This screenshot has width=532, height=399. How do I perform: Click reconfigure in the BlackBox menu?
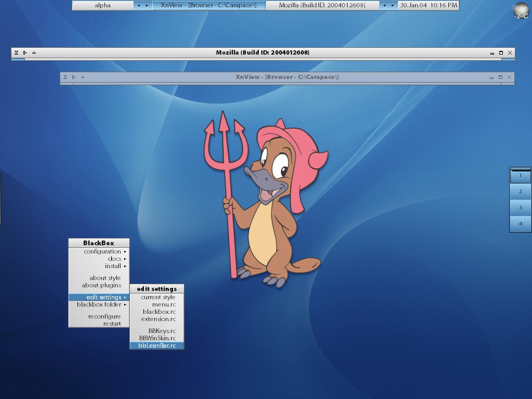pos(104,316)
